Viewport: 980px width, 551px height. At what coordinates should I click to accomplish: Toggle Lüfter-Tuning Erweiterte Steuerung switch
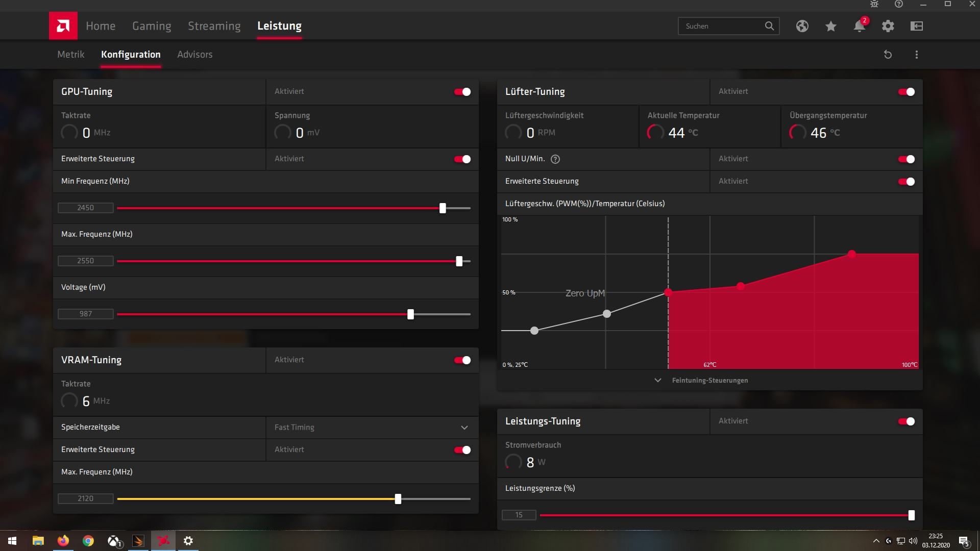[906, 182]
